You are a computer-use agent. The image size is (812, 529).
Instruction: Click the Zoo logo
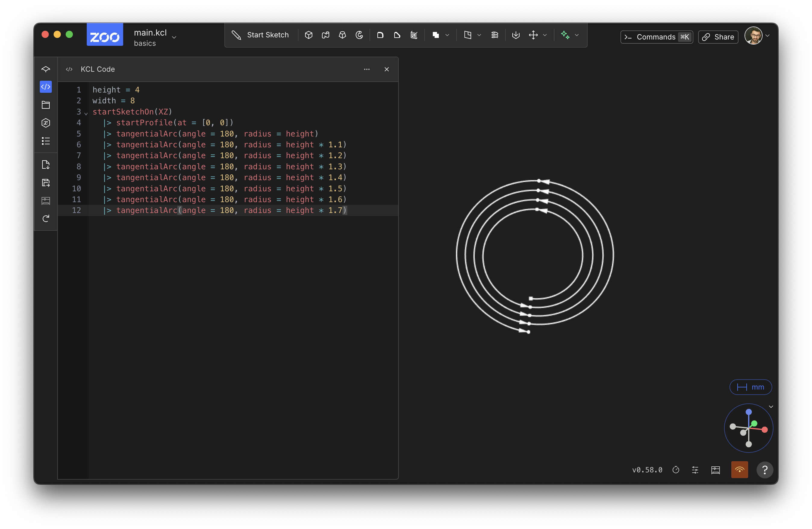[x=105, y=35]
